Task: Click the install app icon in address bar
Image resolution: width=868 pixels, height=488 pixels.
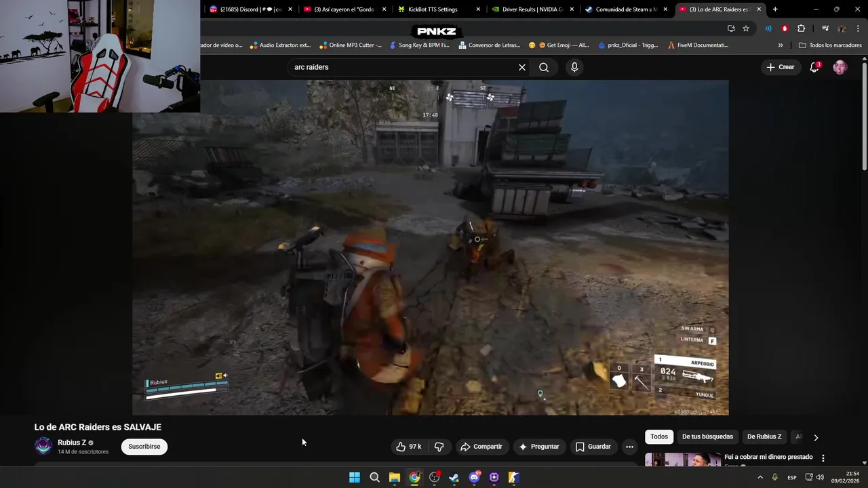Action: point(731,28)
